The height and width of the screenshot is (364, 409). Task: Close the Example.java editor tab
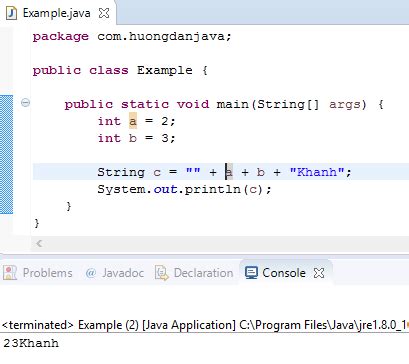[104, 13]
